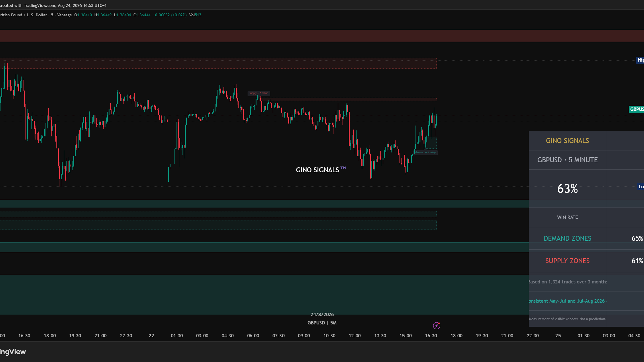
Task: Click the O1.36410 open value
Action: pos(83,15)
